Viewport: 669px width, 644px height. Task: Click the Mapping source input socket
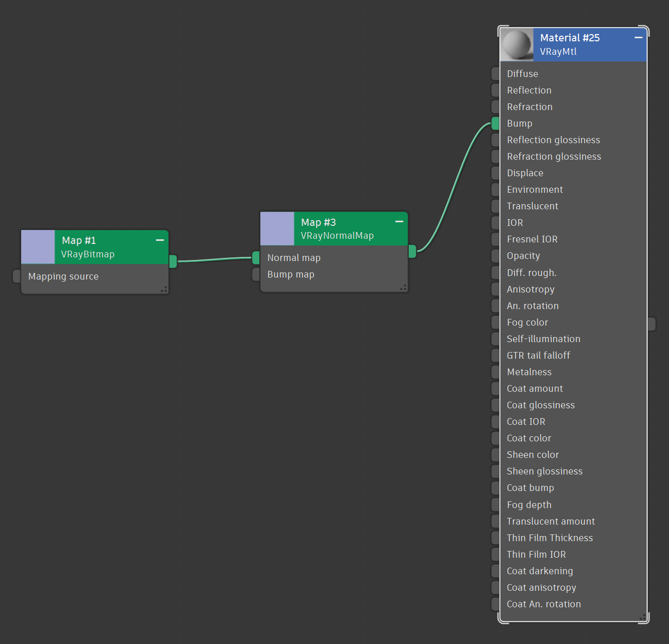[17, 277]
